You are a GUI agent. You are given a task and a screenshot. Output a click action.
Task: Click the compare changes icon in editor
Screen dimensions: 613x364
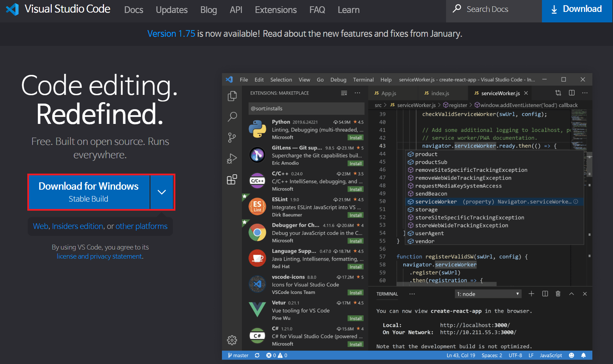[558, 93]
